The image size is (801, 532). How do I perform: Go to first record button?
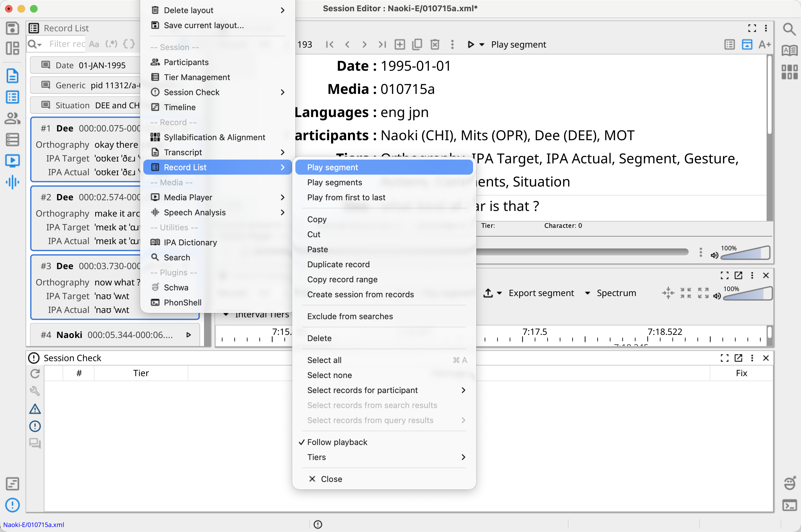[x=329, y=44]
